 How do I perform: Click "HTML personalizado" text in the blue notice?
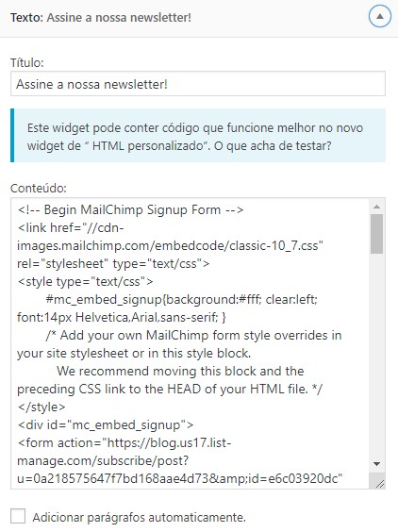[147, 146]
